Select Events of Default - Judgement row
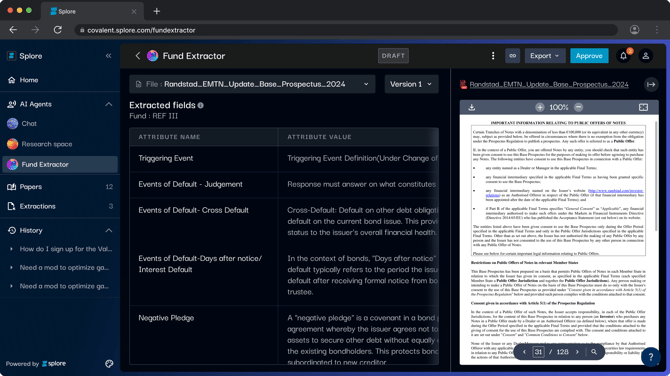Viewport: 670px width, 376px height. click(284, 185)
